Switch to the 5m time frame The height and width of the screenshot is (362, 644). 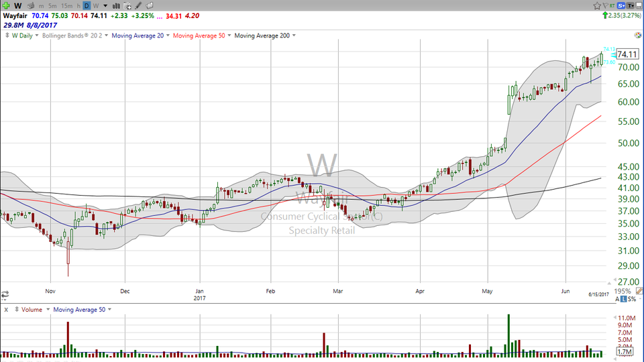[52, 6]
